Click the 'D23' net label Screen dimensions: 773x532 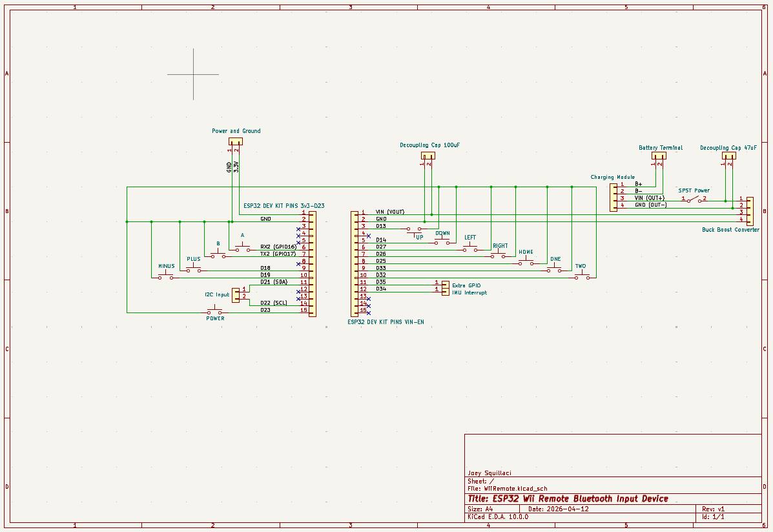click(265, 310)
